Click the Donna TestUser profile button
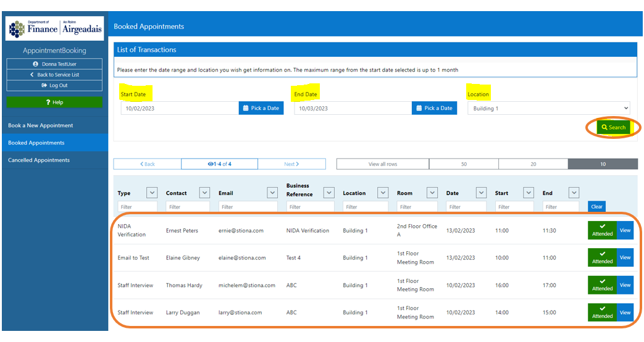 click(x=54, y=64)
